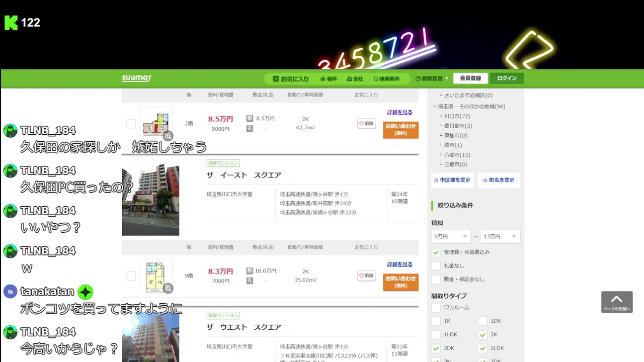Click お問い合わせ for the 35.02m2 room
The width and height of the screenshot is (644, 362).
[x=400, y=282]
